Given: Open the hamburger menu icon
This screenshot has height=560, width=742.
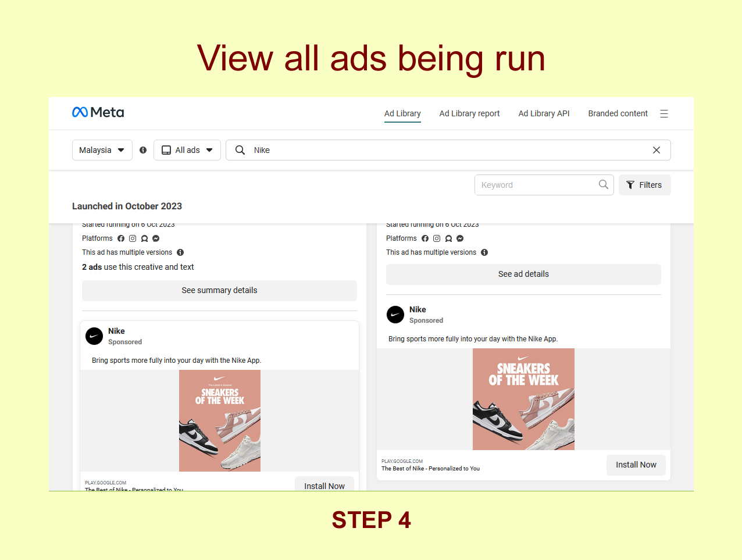Looking at the screenshot, I should pos(663,114).
